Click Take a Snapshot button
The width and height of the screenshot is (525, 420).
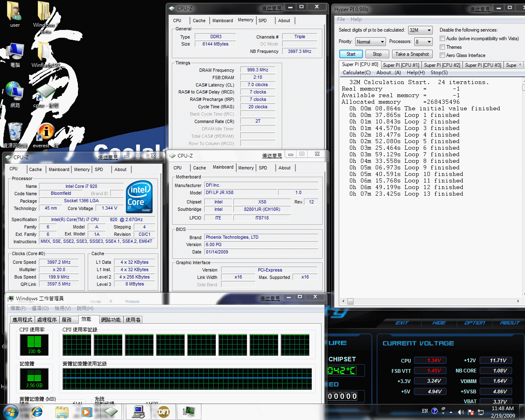412,54
